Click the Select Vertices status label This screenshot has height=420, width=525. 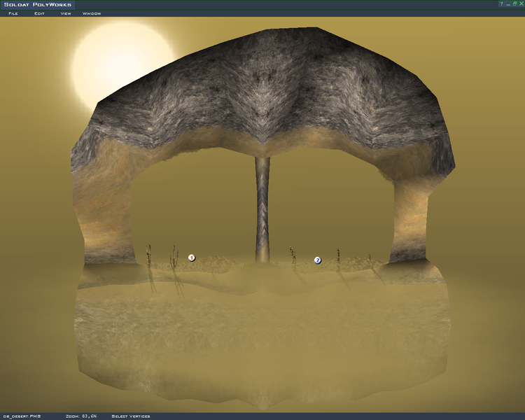(131, 416)
